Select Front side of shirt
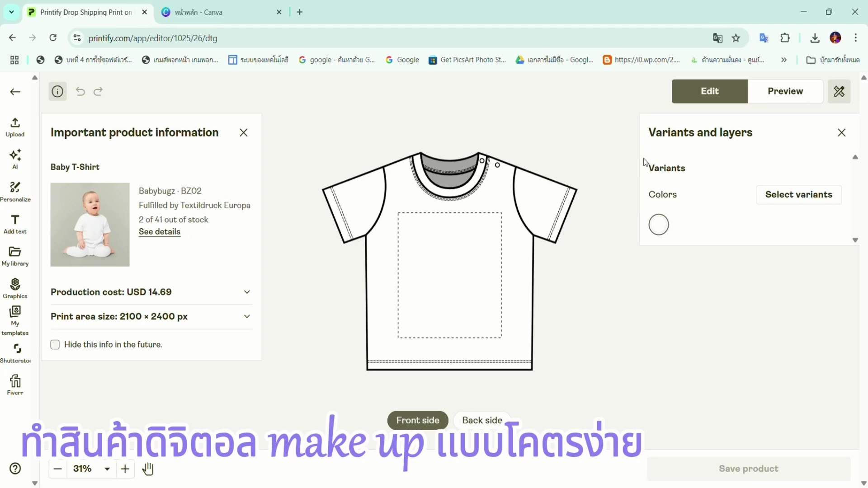This screenshot has height=488, width=868. tap(417, 420)
